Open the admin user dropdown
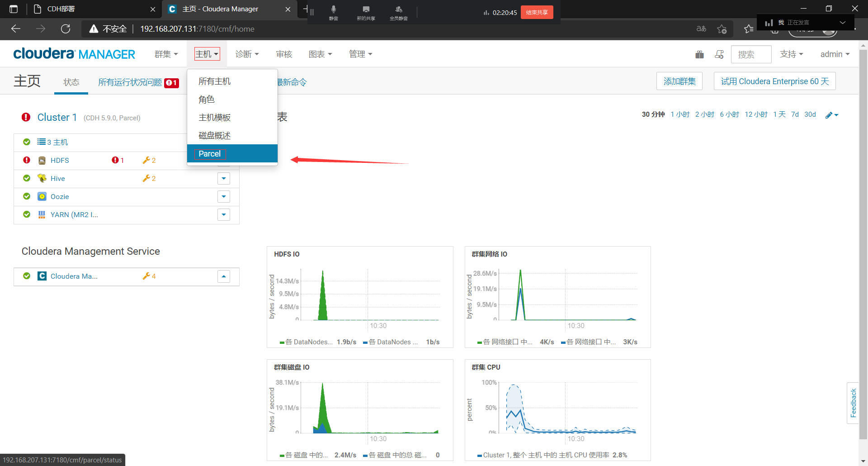Screen dimensions: 868x466 click(x=835, y=54)
